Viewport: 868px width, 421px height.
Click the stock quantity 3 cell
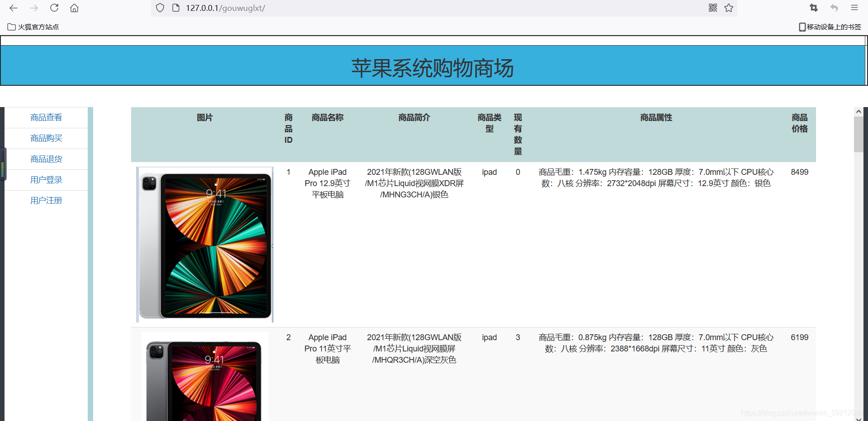(518, 337)
